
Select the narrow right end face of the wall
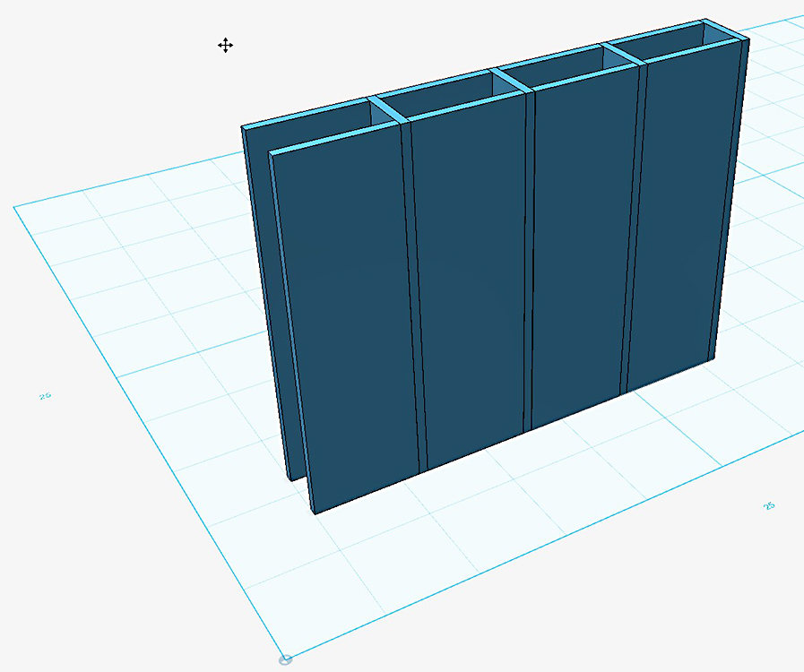[727, 197]
